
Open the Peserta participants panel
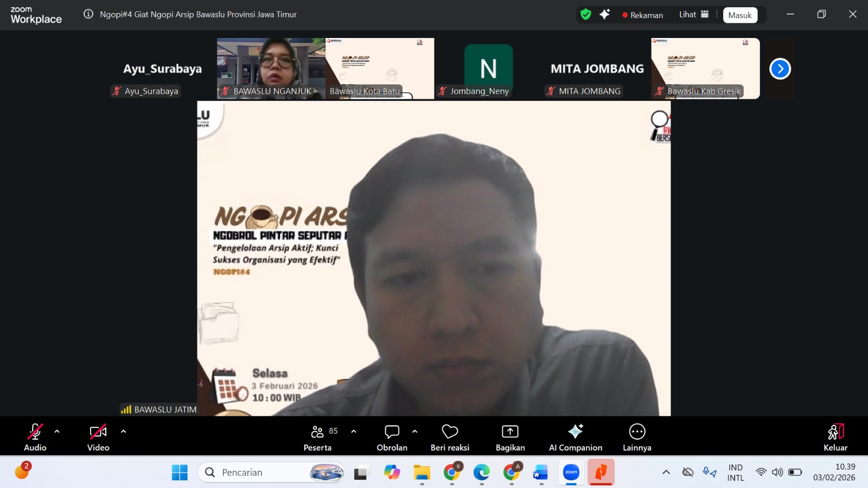click(x=317, y=437)
